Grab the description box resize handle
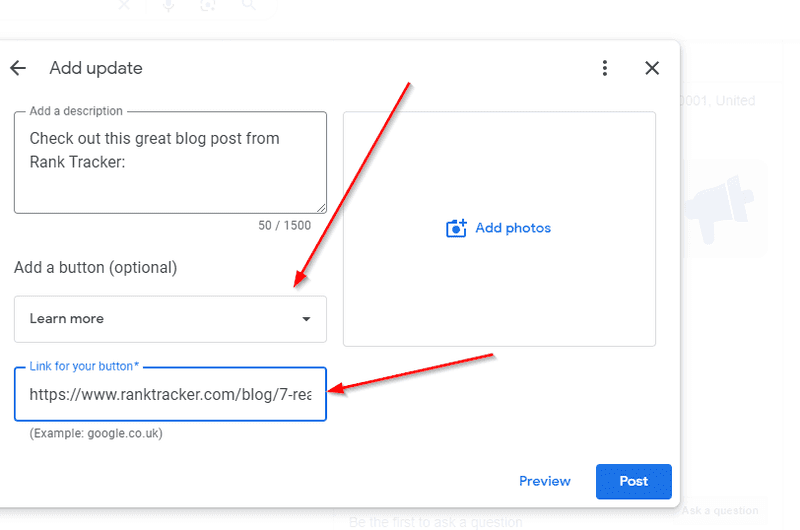This screenshot has width=800, height=530. (x=321, y=208)
